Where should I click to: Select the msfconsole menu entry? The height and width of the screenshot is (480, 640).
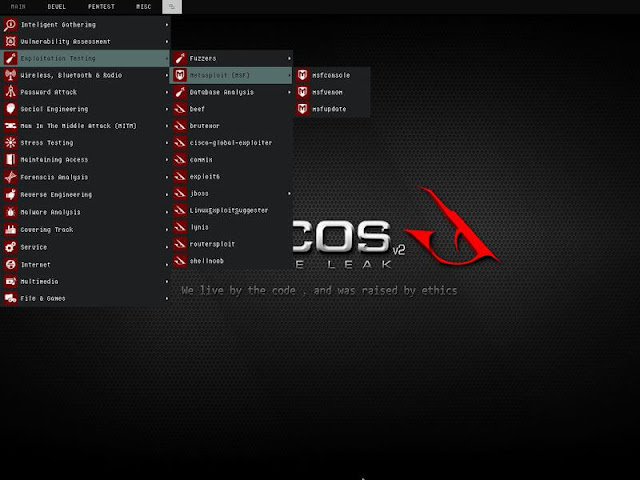[x=332, y=75]
